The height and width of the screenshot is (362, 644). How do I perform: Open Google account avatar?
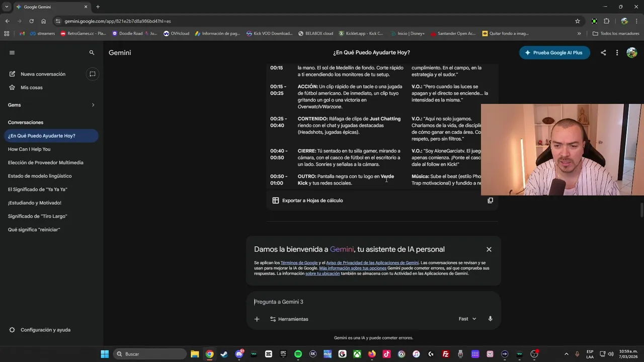coord(632,53)
